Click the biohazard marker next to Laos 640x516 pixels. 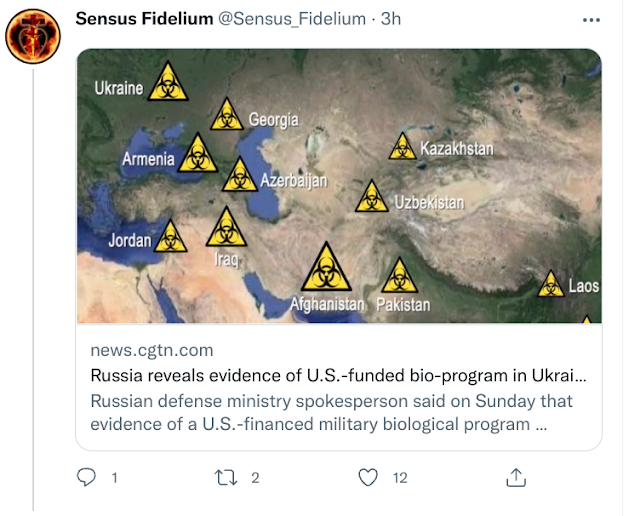(551, 284)
